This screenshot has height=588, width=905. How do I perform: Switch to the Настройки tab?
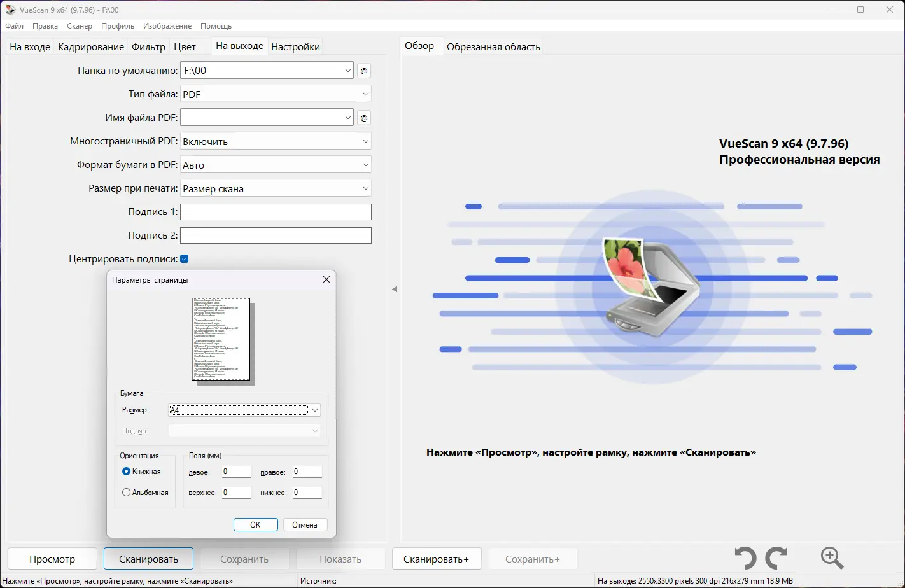pos(295,47)
